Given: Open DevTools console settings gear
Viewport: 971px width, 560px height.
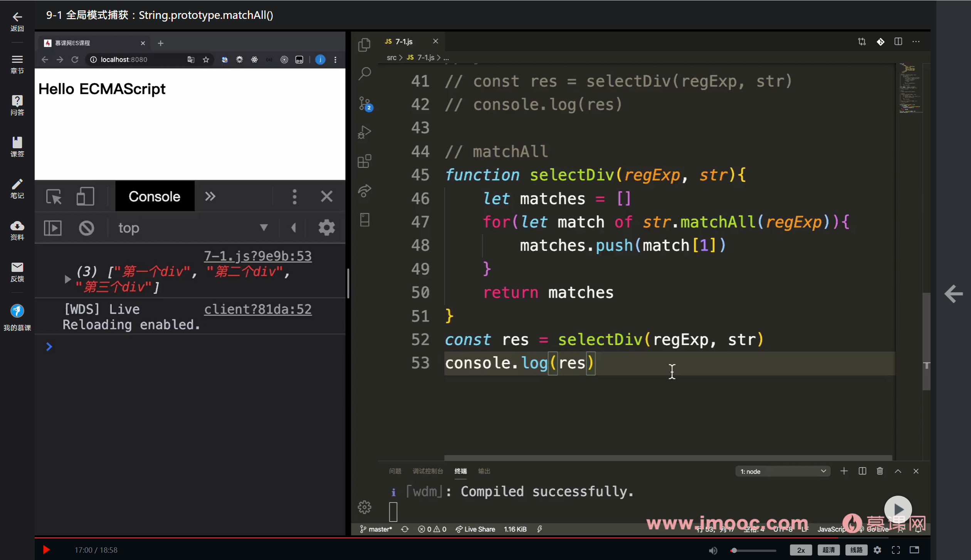Looking at the screenshot, I should click(326, 228).
